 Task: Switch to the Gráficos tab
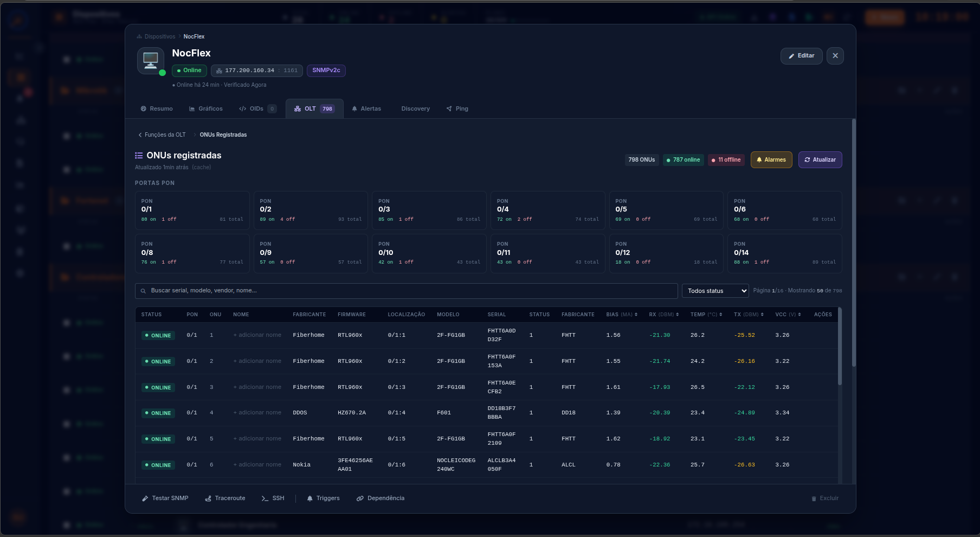point(205,108)
